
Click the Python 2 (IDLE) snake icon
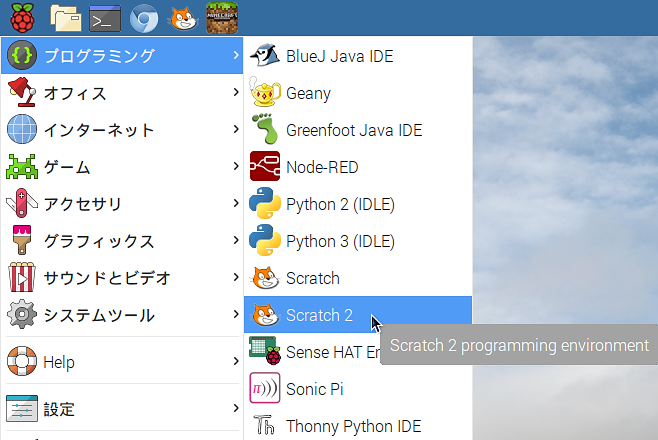pos(265,203)
